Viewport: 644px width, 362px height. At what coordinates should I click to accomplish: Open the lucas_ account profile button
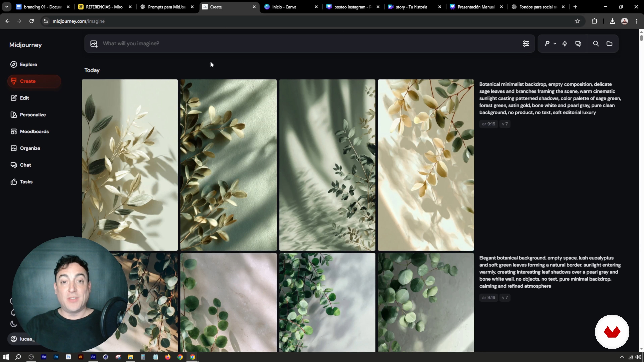[x=24, y=339]
